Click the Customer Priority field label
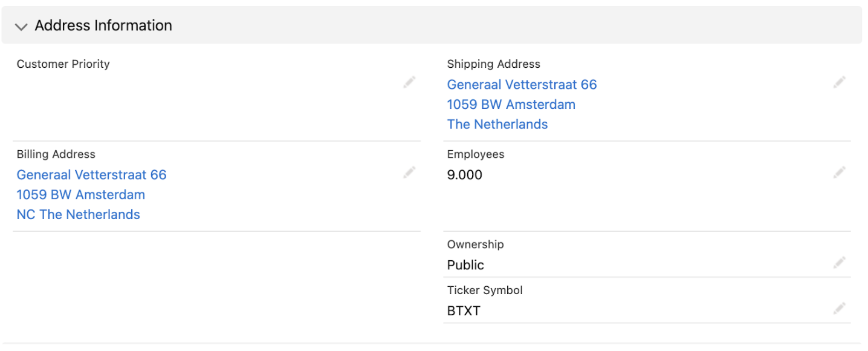 click(x=63, y=64)
